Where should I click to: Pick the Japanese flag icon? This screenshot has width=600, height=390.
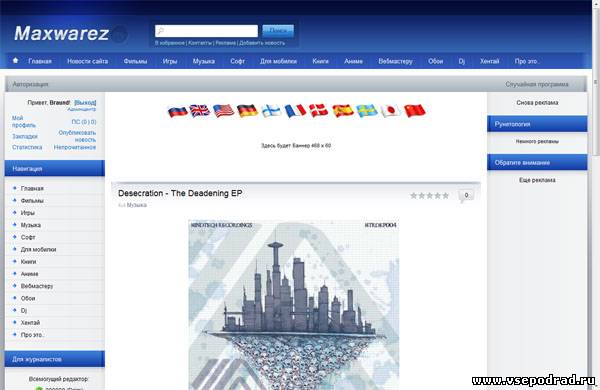point(390,111)
